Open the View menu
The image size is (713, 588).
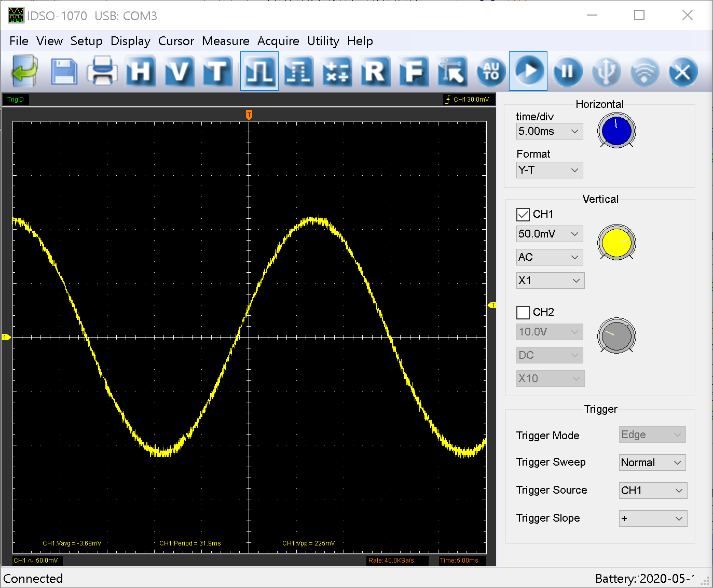pyautogui.click(x=49, y=41)
